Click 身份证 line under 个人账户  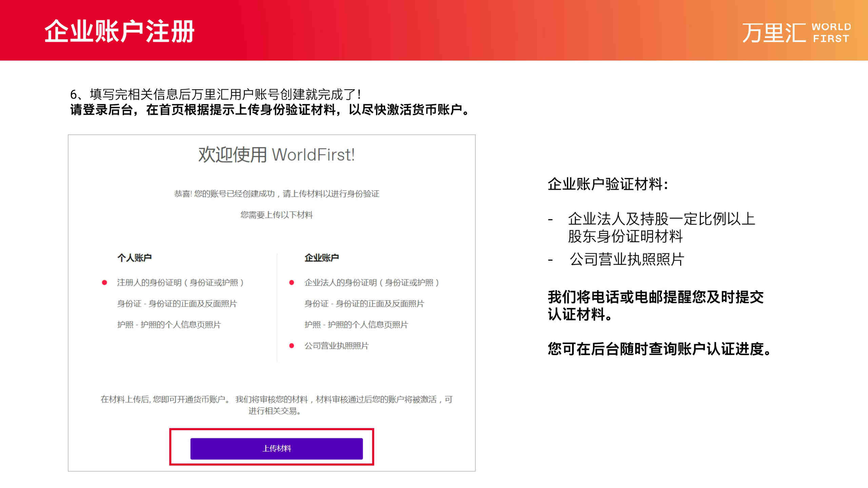click(x=177, y=304)
